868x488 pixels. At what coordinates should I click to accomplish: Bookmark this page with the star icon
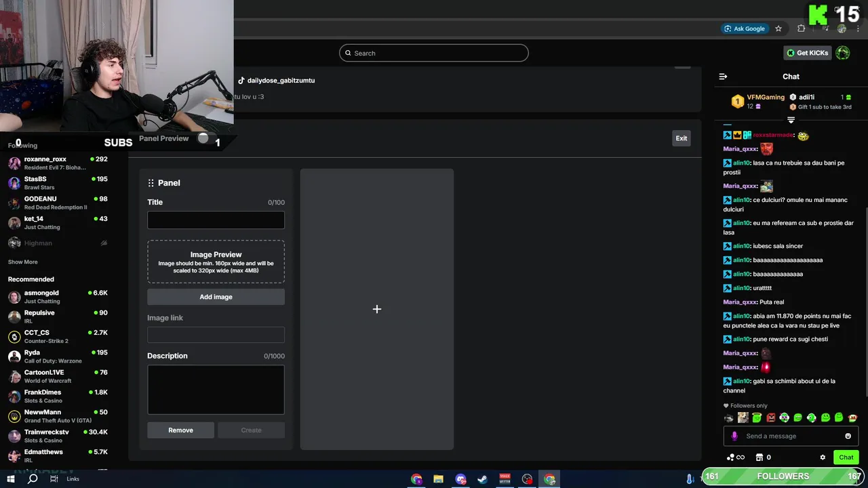[778, 28]
